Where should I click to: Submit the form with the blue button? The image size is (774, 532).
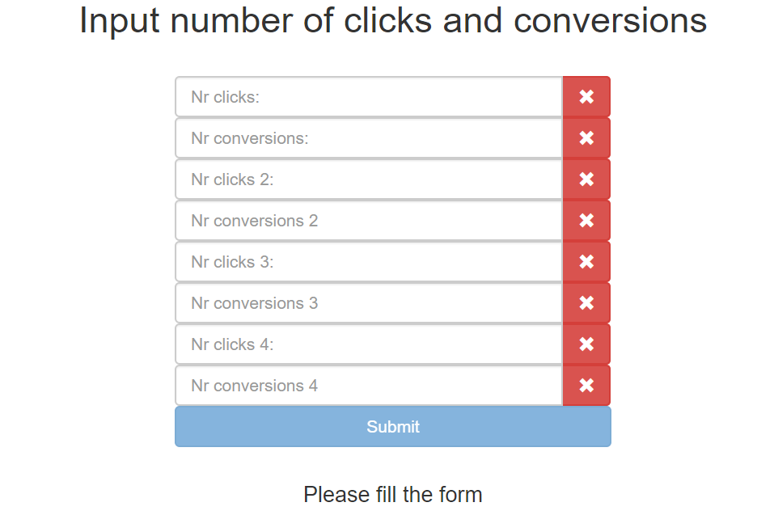pyautogui.click(x=393, y=427)
